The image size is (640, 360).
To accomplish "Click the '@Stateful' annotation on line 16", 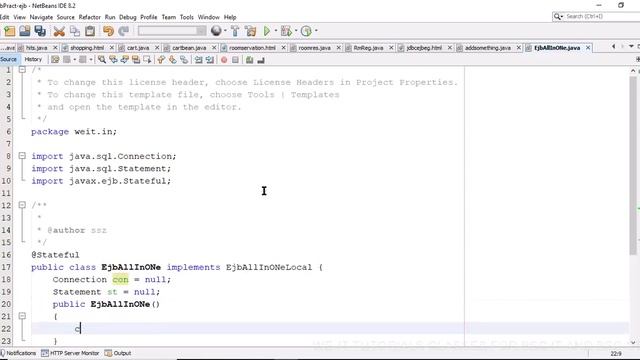I will click(55, 255).
